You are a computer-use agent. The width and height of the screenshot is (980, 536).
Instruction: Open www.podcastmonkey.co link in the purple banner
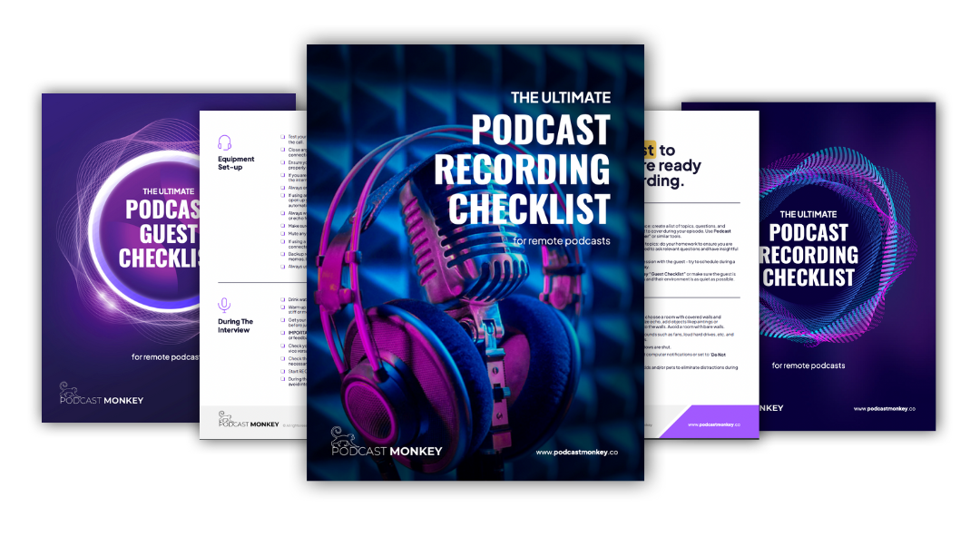[714, 424]
